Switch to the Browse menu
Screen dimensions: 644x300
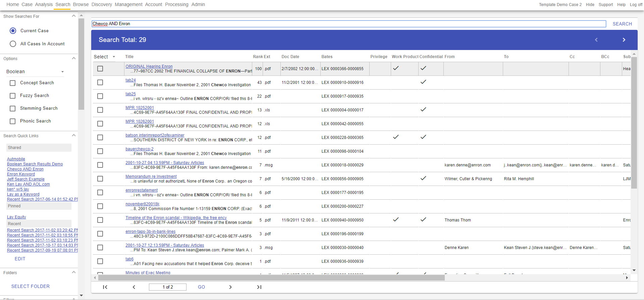tap(81, 4)
